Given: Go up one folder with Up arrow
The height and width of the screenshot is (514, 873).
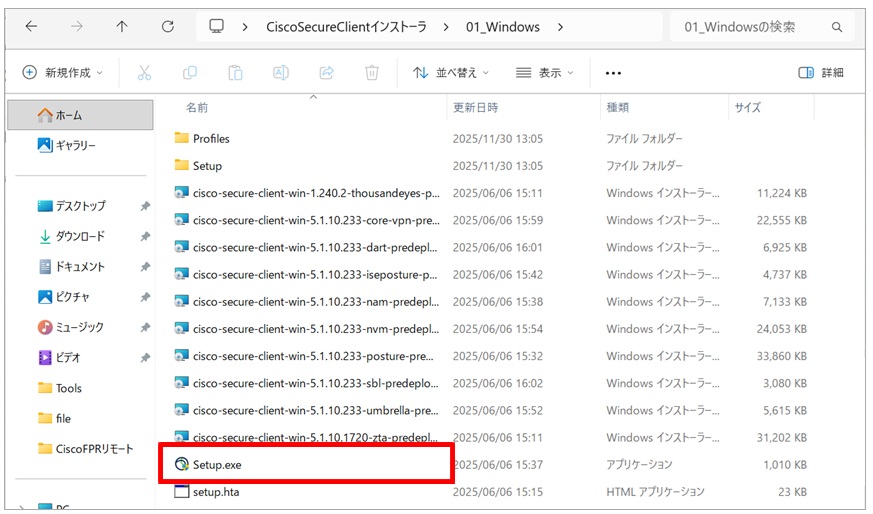Looking at the screenshot, I should point(122,27).
